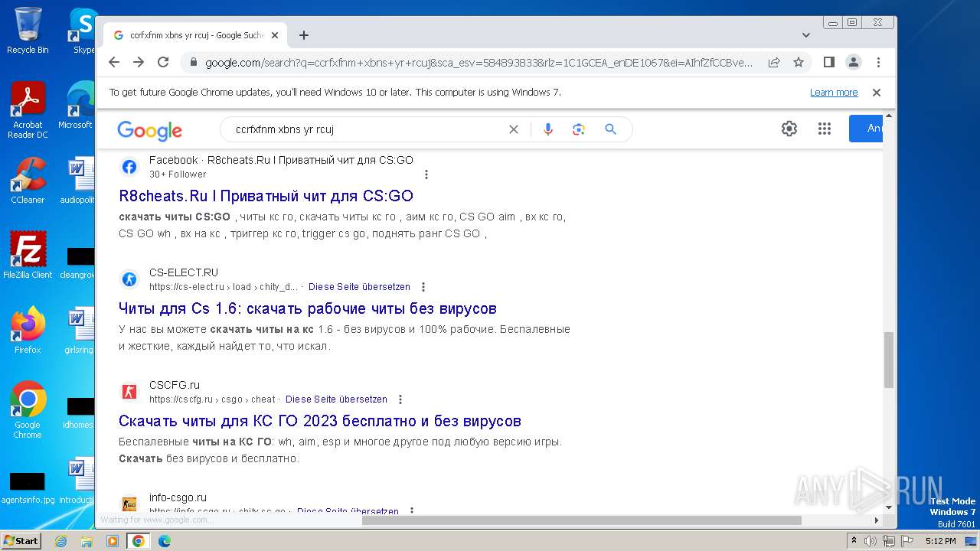Go back to the previous page

[114, 62]
